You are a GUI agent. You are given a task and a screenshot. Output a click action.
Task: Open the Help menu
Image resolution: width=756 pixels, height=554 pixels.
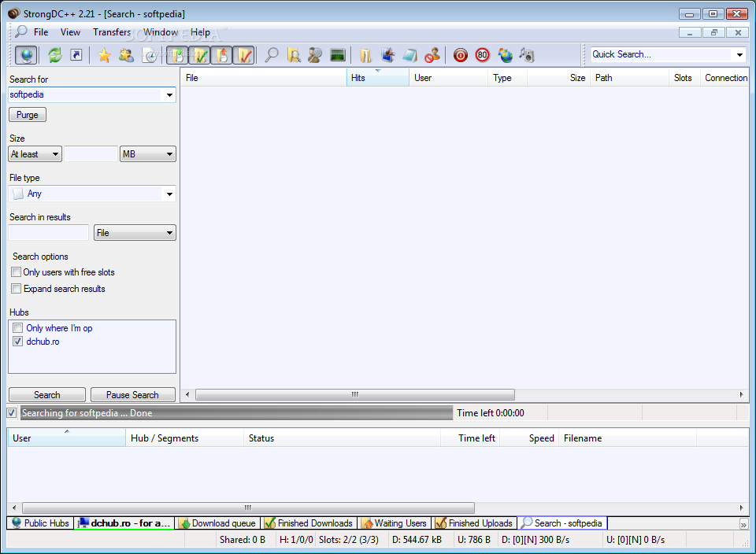click(200, 32)
